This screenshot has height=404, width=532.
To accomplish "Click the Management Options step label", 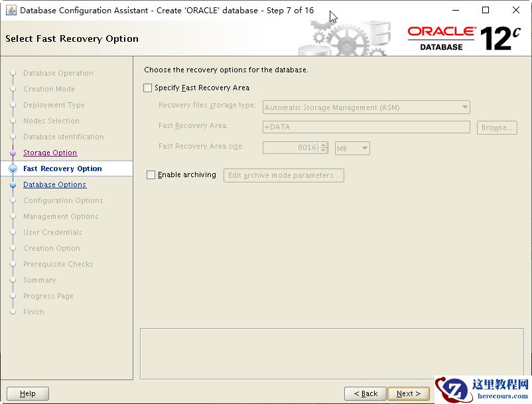I will click(x=61, y=216).
